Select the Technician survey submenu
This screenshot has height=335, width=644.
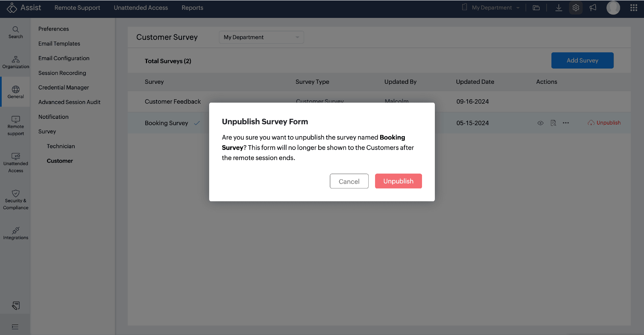point(61,146)
